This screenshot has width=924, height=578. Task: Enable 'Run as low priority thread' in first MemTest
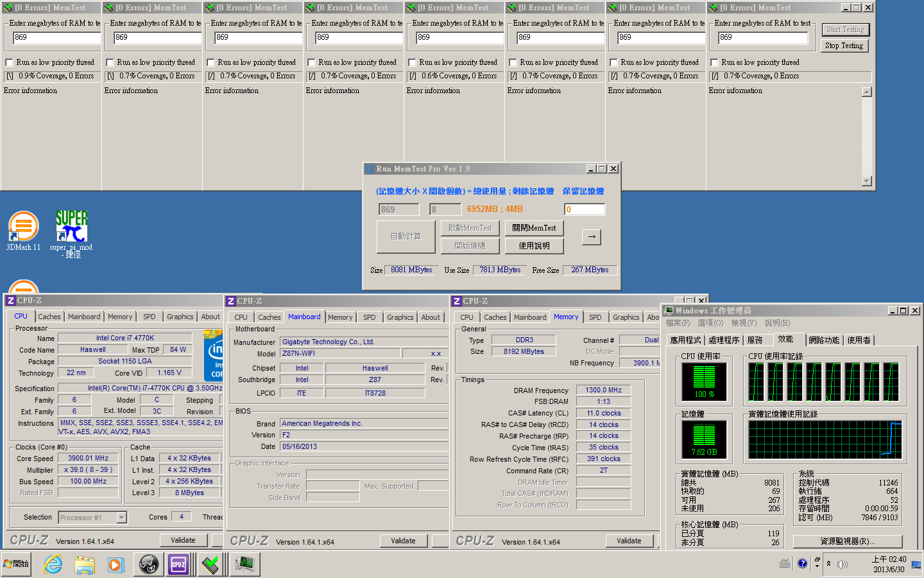(x=10, y=62)
